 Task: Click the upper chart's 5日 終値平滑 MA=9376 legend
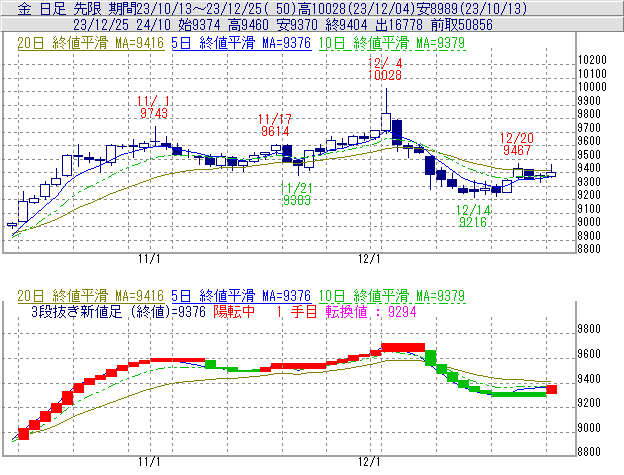(241, 43)
